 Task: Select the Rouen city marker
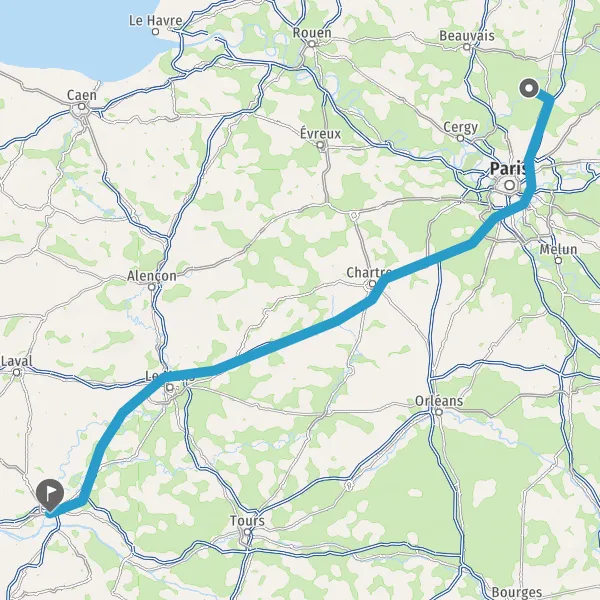click(x=312, y=44)
